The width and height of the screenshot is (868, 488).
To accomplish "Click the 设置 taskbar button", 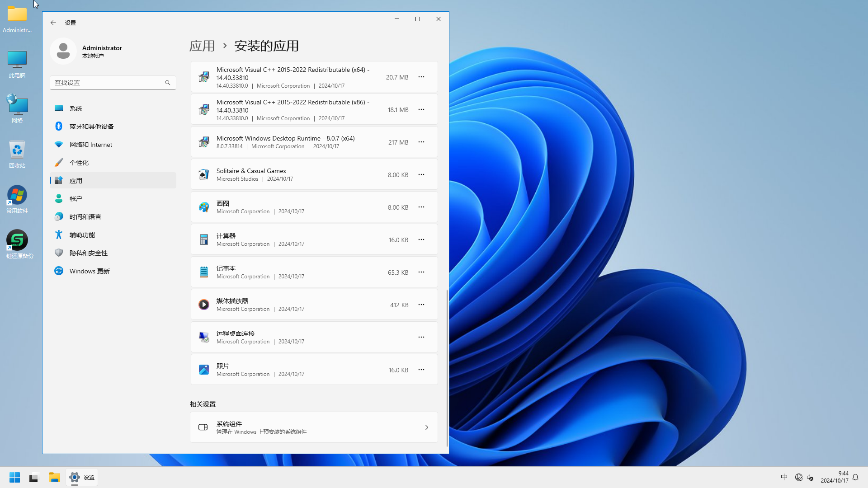I will pyautogui.click(x=82, y=477).
